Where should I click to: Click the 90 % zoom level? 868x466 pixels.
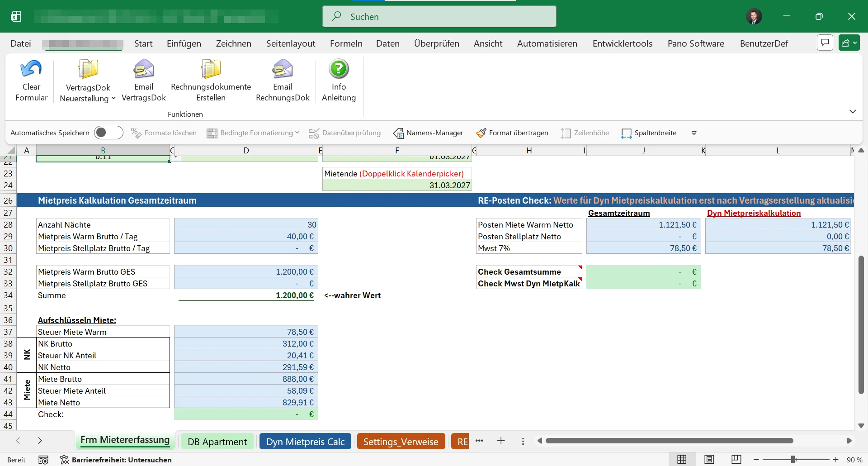[854, 460]
